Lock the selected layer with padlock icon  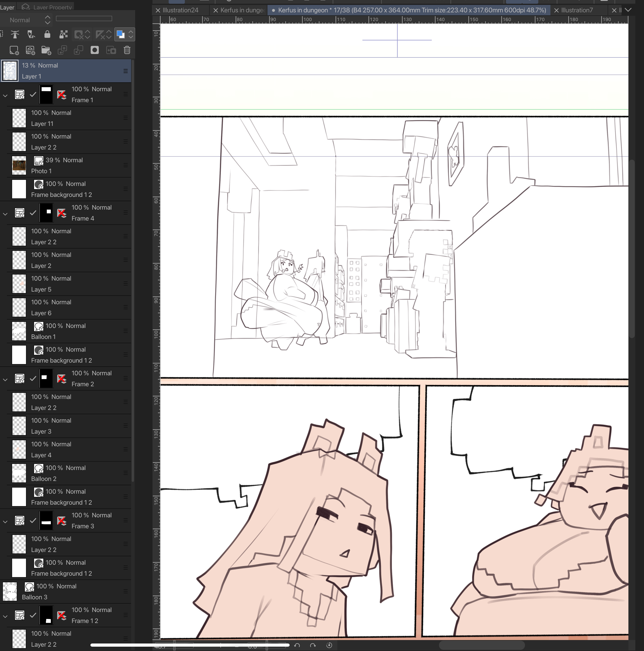[x=47, y=34]
